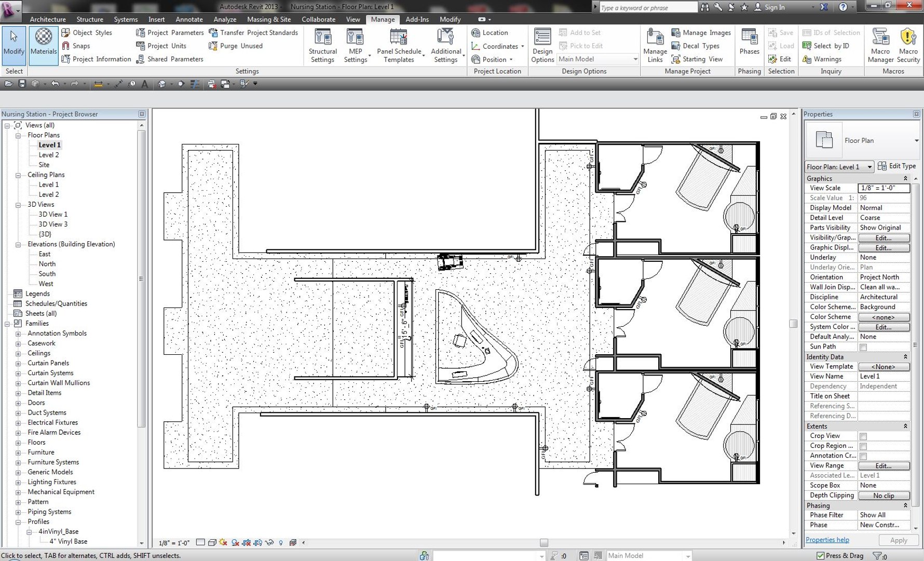The height and width of the screenshot is (561, 924).
Task: Switch to the Annotate tab
Action: pos(189,19)
